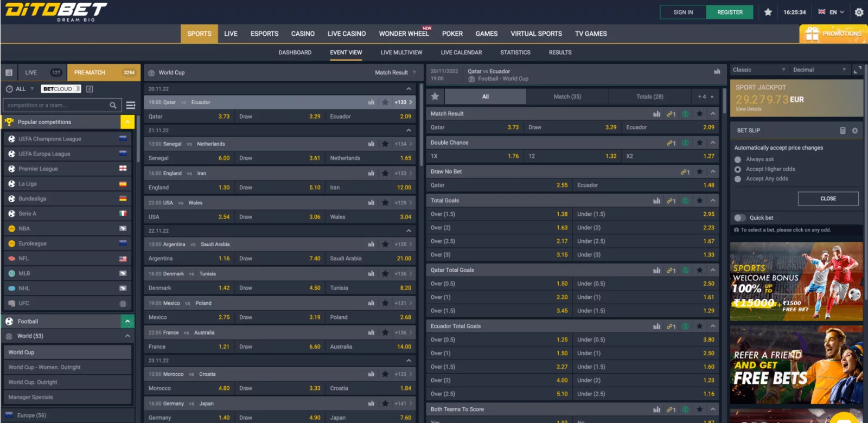Open the ESPORTS menu item
The image size is (868, 423).
264,34
